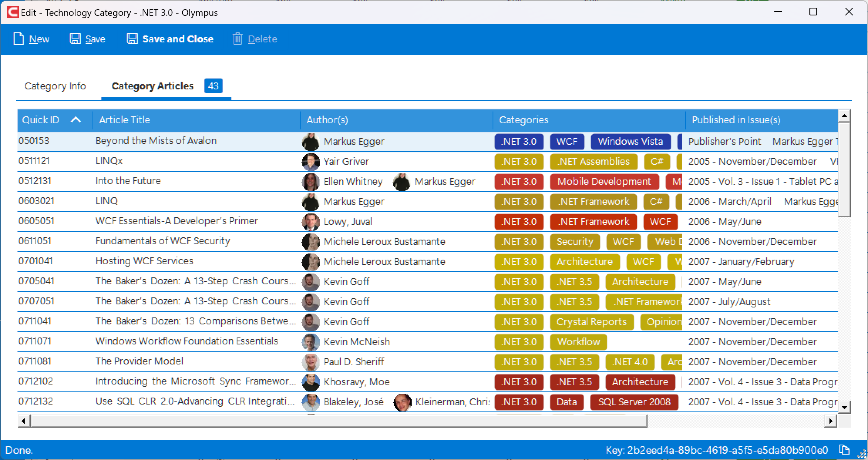This screenshot has width=868, height=460.
Task: Click scroll up arrow of vertical scrollbar
Action: tap(844, 116)
